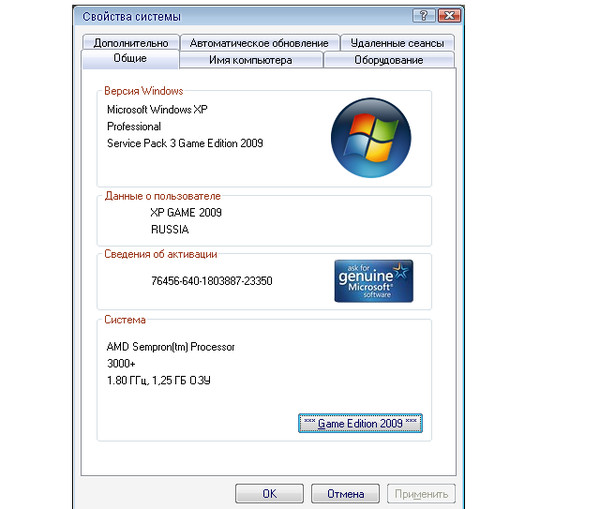Click Service Pack 3 Game Edition 2009 line
The width and height of the screenshot is (600, 509).
point(185,143)
